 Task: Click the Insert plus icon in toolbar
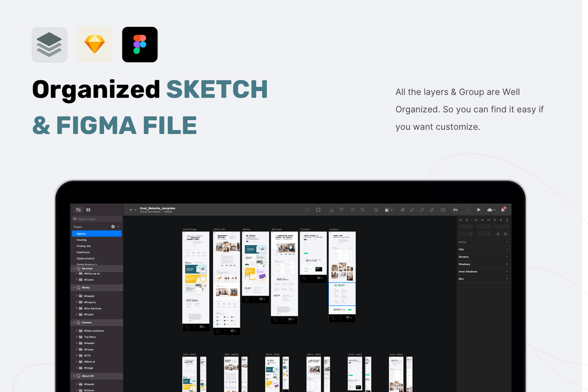(x=130, y=209)
